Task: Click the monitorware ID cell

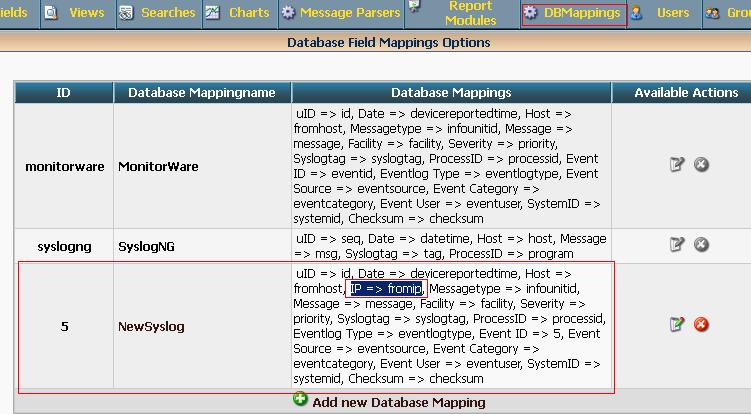Action: tap(65, 166)
